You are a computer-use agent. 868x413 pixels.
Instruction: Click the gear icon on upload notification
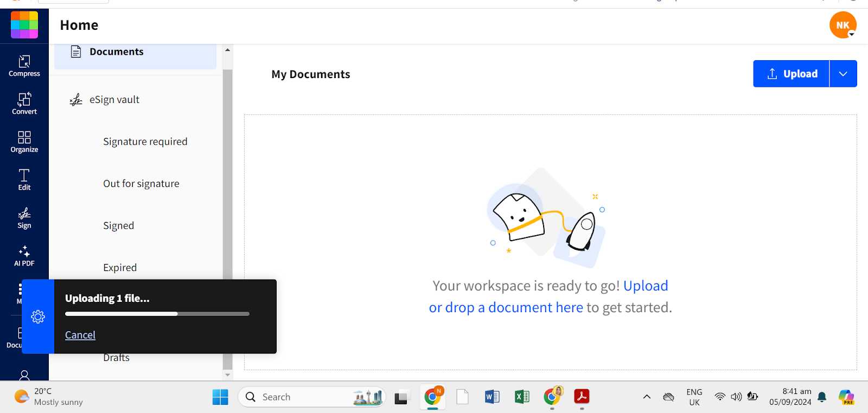pos(38,317)
